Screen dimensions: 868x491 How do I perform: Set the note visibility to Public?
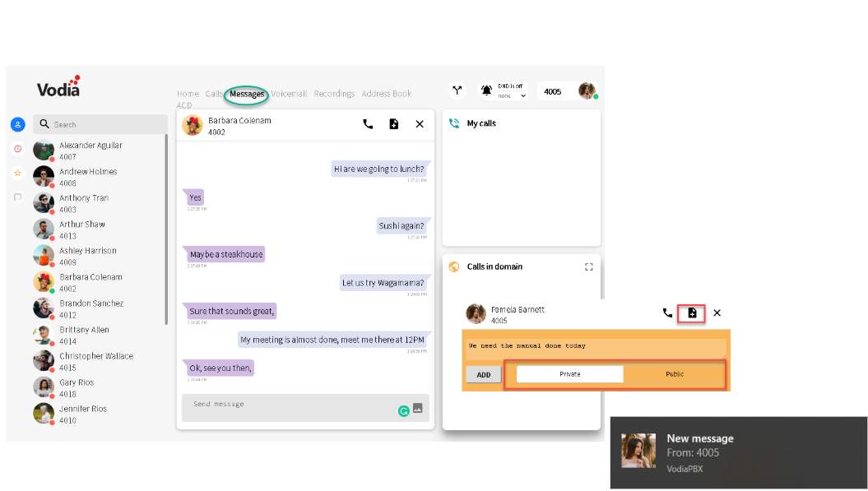pyautogui.click(x=675, y=374)
